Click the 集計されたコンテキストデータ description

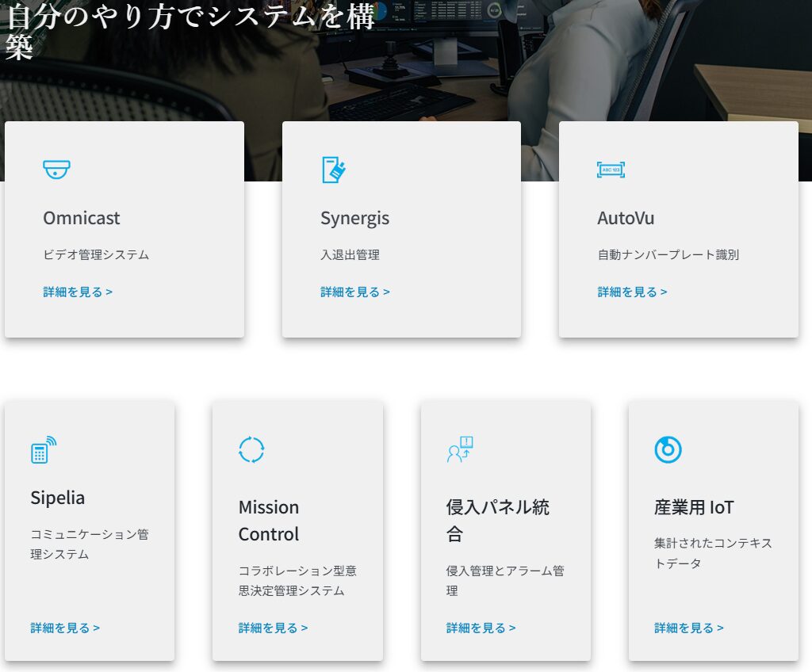713,553
